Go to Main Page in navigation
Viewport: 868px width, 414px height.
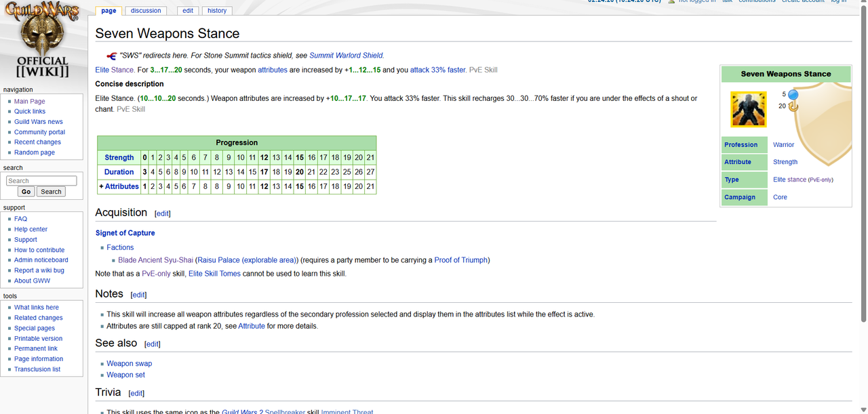[x=30, y=102]
